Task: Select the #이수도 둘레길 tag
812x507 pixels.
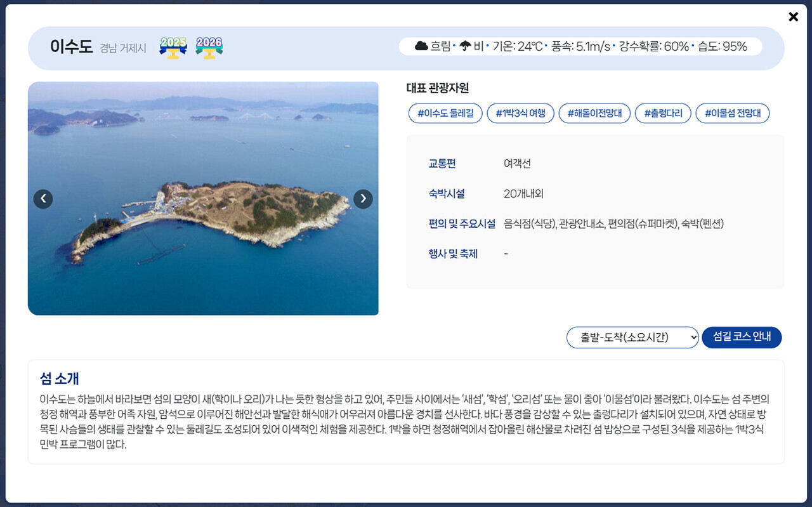Action: click(x=445, y=114)
